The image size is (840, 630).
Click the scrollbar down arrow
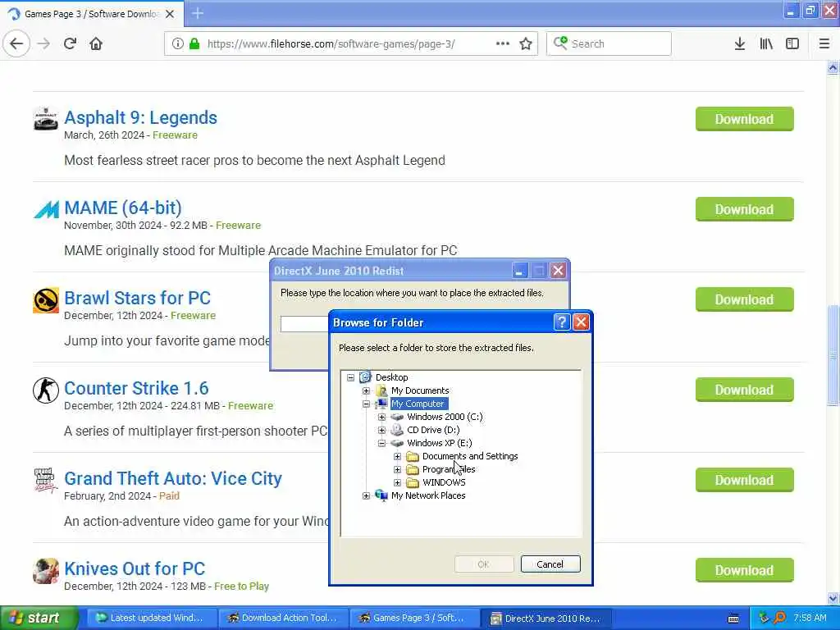833,598
